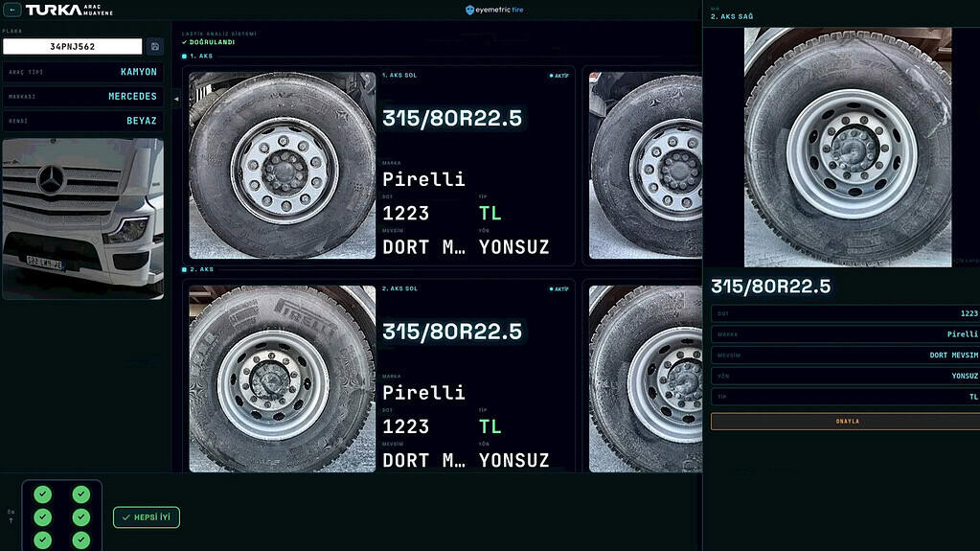This screenshot has width=980, height=551.
Task: Click the 2. AKS SAĞ panel title
Action: point(732,17)
